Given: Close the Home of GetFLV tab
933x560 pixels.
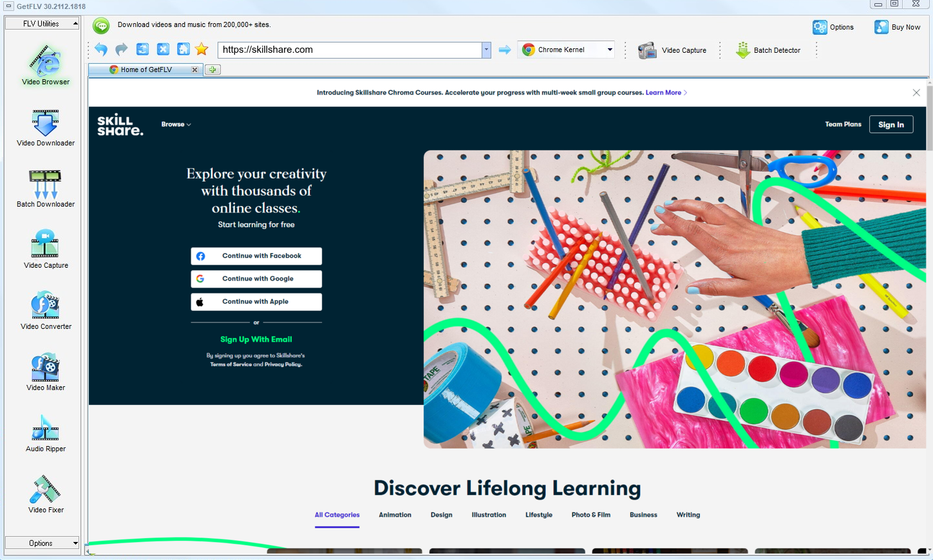Looking at the screenshot, I should [x=194, y=70].
